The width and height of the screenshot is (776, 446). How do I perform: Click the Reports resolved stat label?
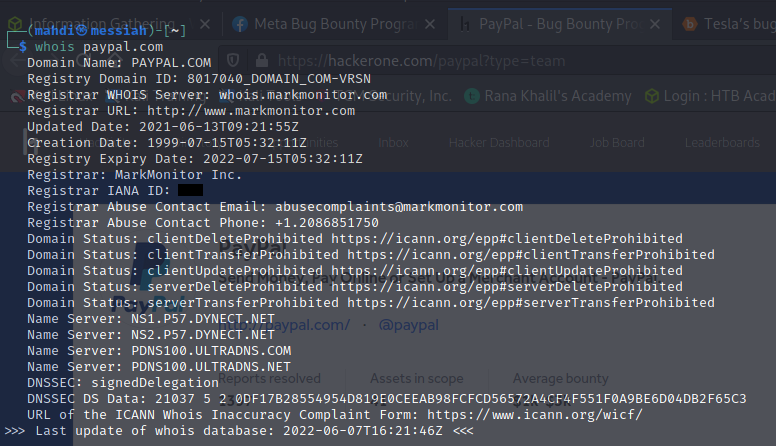[x=269, y=378]
